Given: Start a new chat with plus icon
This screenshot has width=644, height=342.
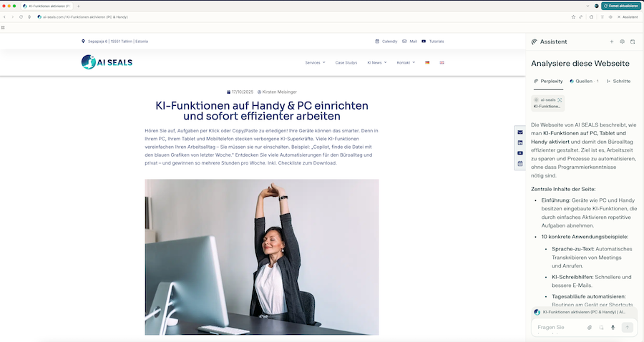Looking at the screenshot, I should (611, 42).
